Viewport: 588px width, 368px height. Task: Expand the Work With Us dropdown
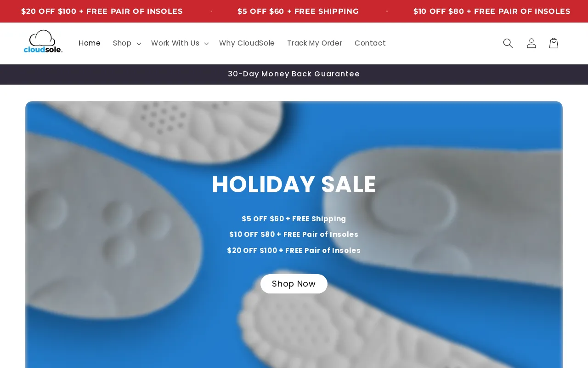tap(175, 43)
